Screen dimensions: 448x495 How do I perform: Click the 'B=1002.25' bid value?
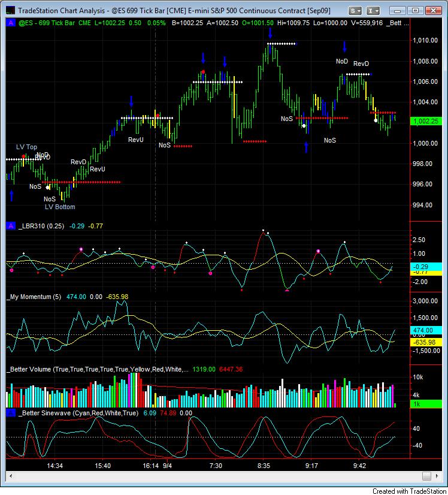tap(187, 23)
